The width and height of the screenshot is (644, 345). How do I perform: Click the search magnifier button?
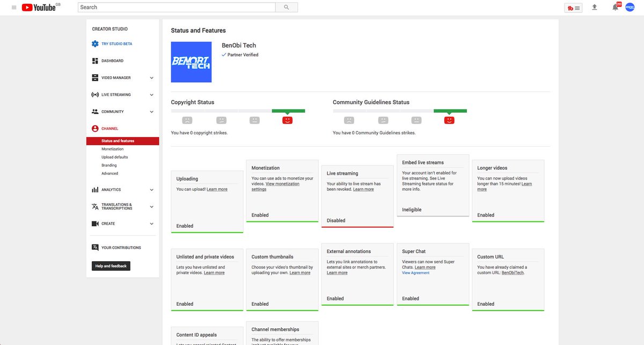point(287,8)
